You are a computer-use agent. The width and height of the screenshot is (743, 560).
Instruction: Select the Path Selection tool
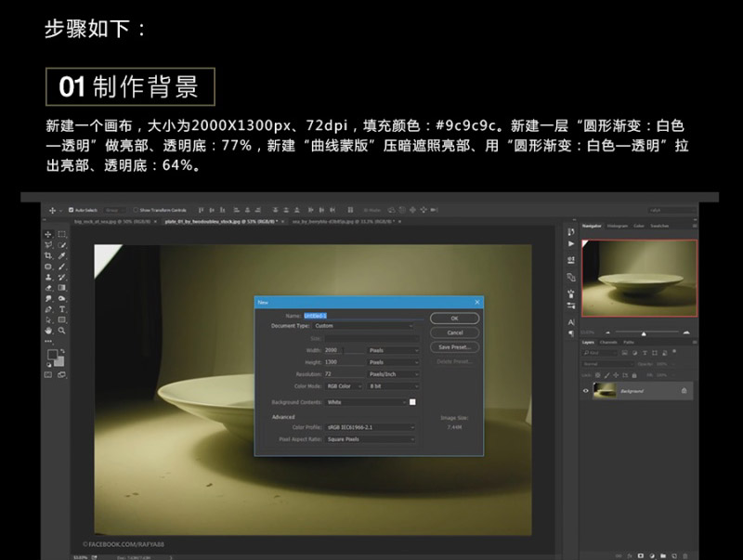click(48, 319)
